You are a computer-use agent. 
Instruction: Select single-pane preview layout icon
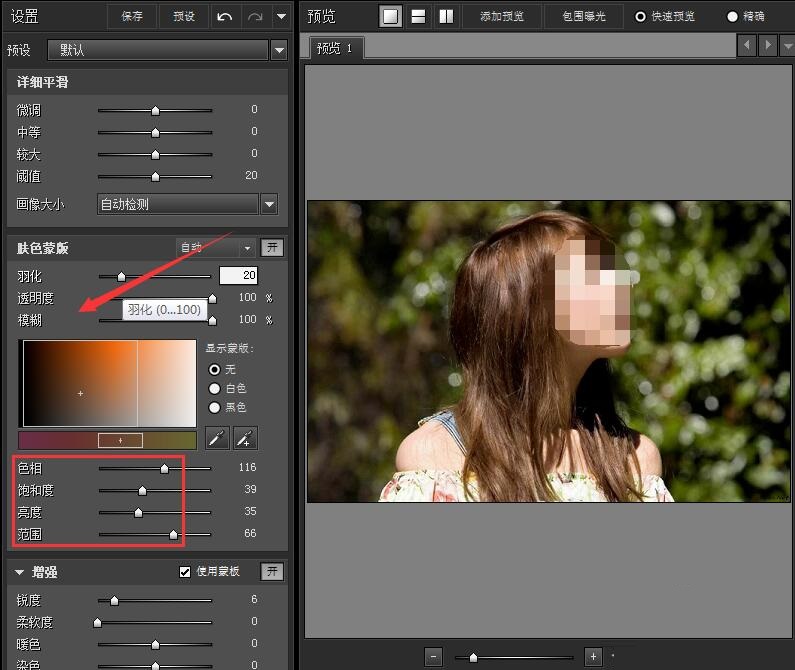(x=391, y=16)
